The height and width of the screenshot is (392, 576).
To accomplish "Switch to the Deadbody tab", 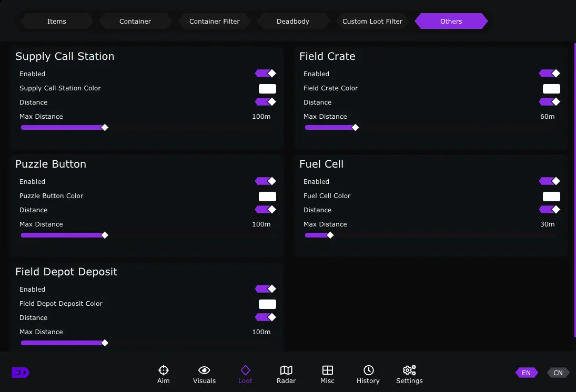I will tap(293, 22).
